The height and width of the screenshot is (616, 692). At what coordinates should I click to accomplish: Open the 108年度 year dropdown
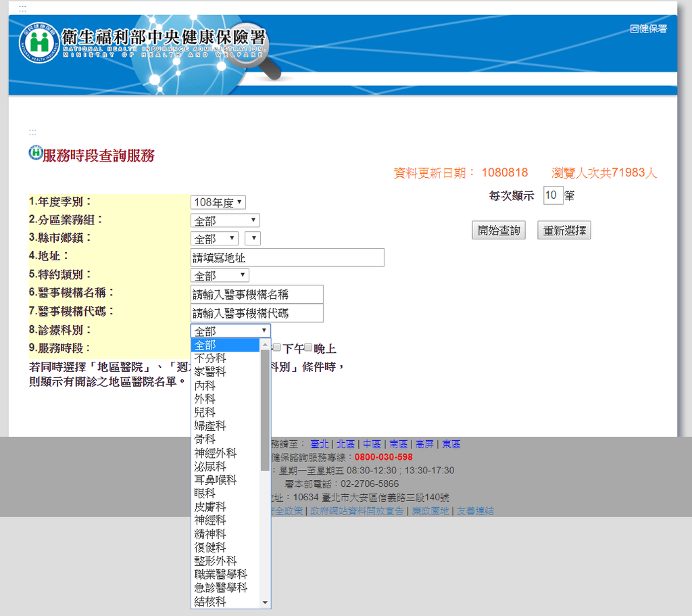point(218,202)
